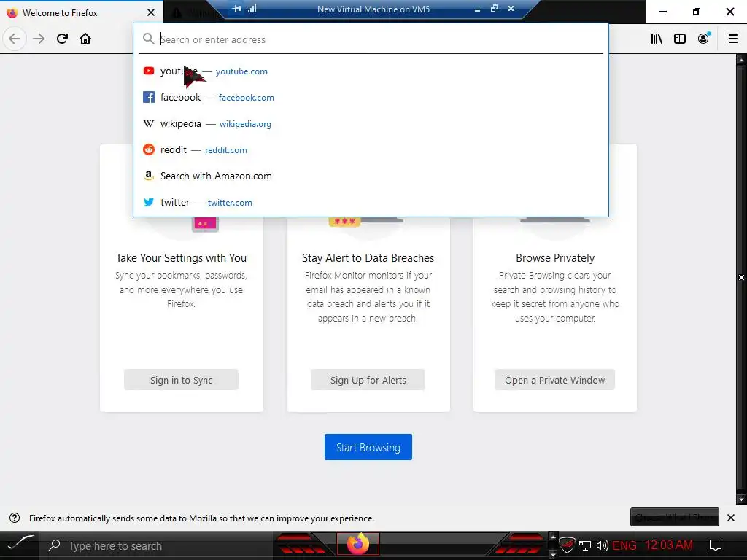Click the data choices button in notification bar

tap(675, 517)
